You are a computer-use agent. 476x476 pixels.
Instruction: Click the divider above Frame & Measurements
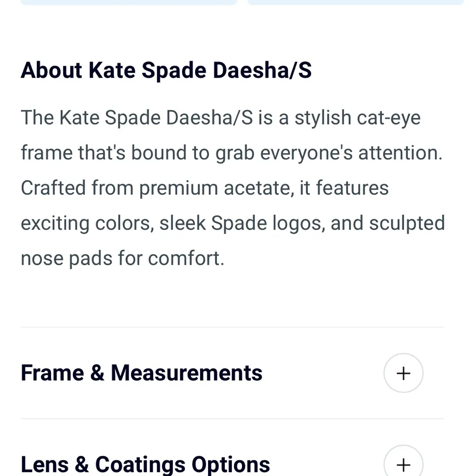(x=232, y=327)
